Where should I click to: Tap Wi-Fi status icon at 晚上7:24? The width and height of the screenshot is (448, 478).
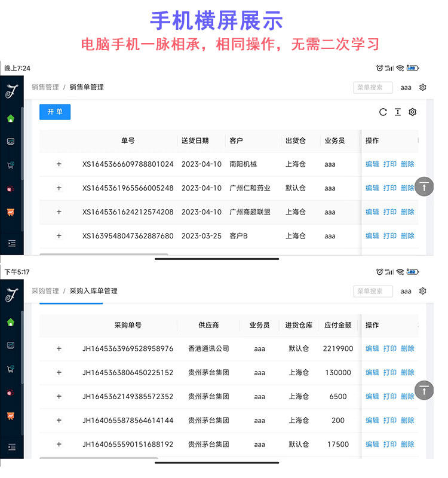click(x=400, y=68)
